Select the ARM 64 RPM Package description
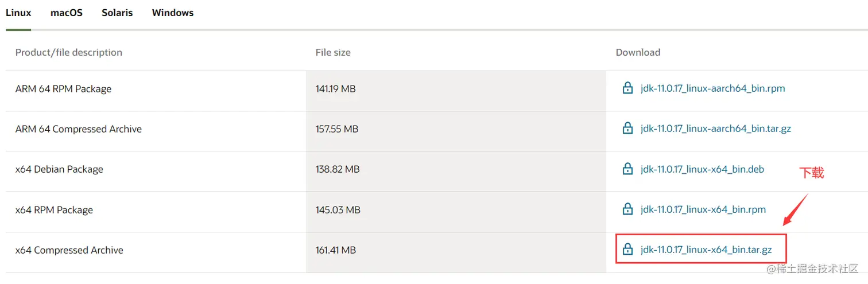The height and width of the screenshot is (284, 868). 64,89
